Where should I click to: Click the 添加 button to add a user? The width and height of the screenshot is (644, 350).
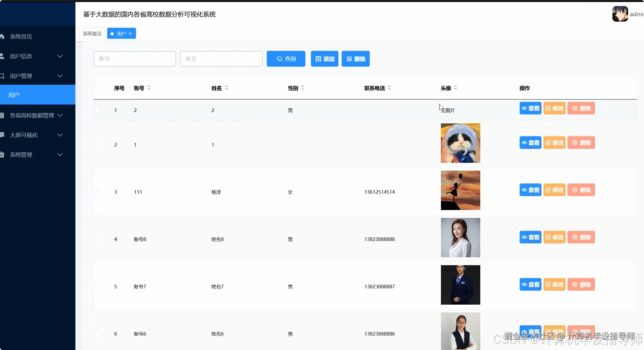tap(324, 59)
